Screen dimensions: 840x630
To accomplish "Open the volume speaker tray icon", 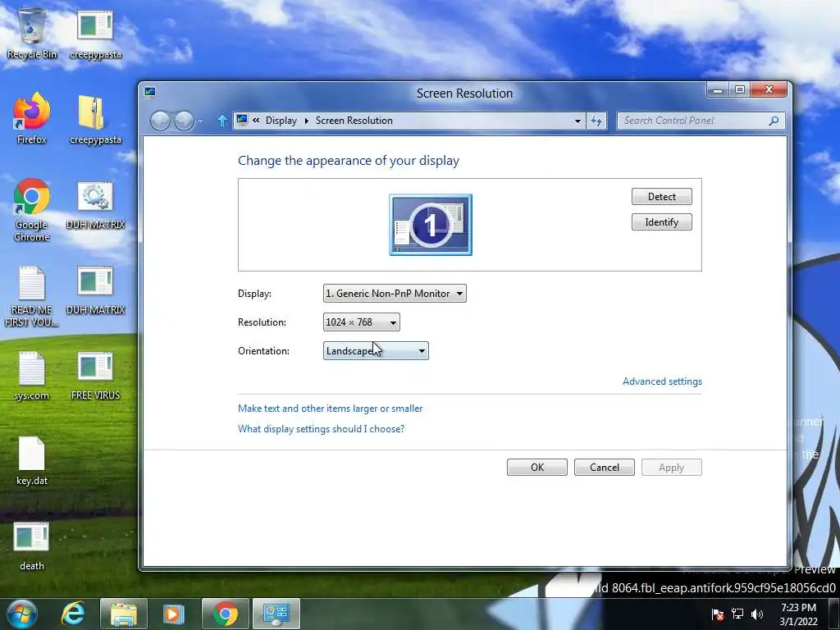I will pyautogui.click(x=757, y=614).
